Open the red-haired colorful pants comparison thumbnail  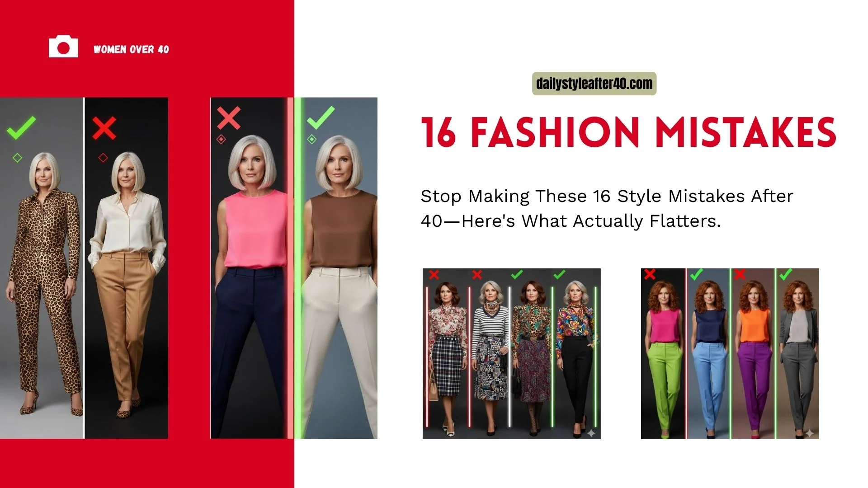click(730, 354)
